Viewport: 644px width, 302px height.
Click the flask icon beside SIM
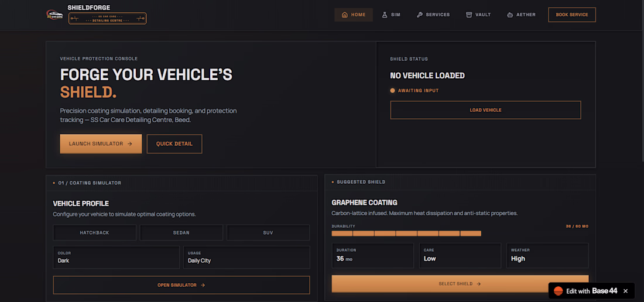click(385, 15)
